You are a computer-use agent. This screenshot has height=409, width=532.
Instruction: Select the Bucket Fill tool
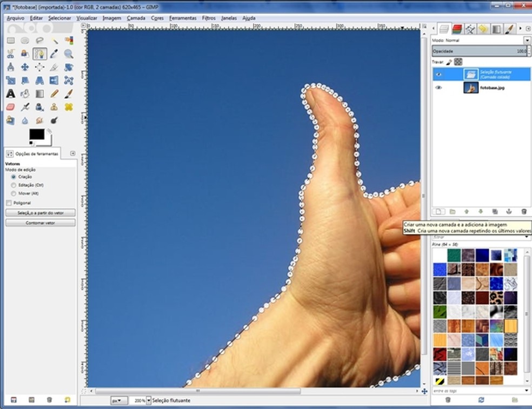coord(25,94)
